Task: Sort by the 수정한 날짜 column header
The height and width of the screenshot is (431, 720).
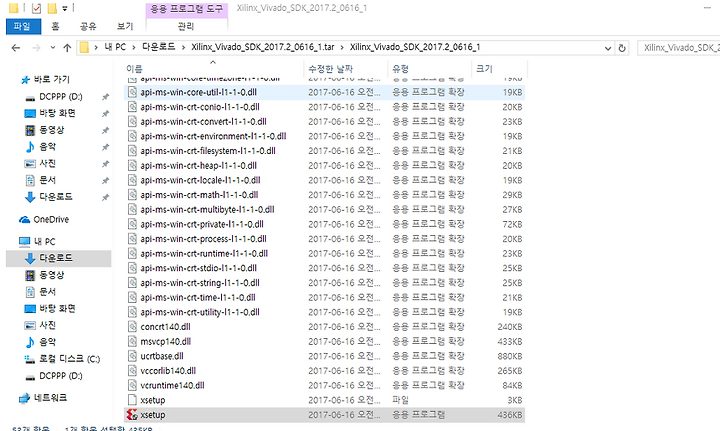Action: point(331,69)
